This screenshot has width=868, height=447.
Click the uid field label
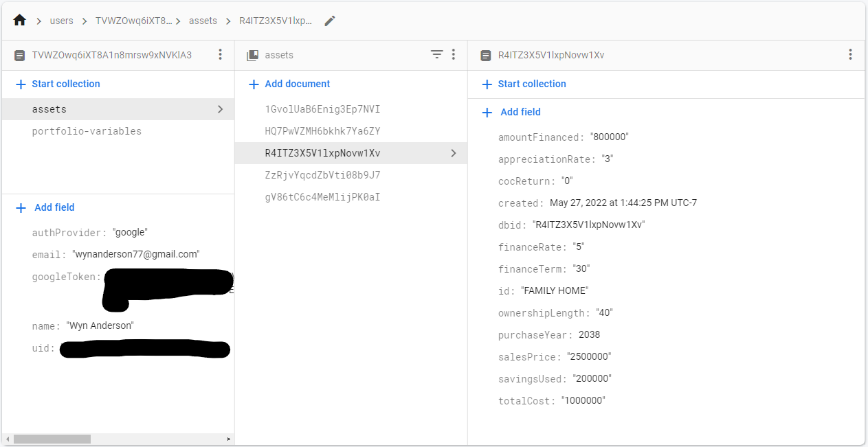[43, 348]
